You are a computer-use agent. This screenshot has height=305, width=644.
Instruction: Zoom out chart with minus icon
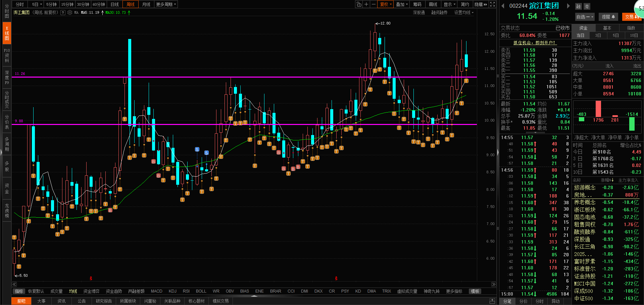(373, 4)
